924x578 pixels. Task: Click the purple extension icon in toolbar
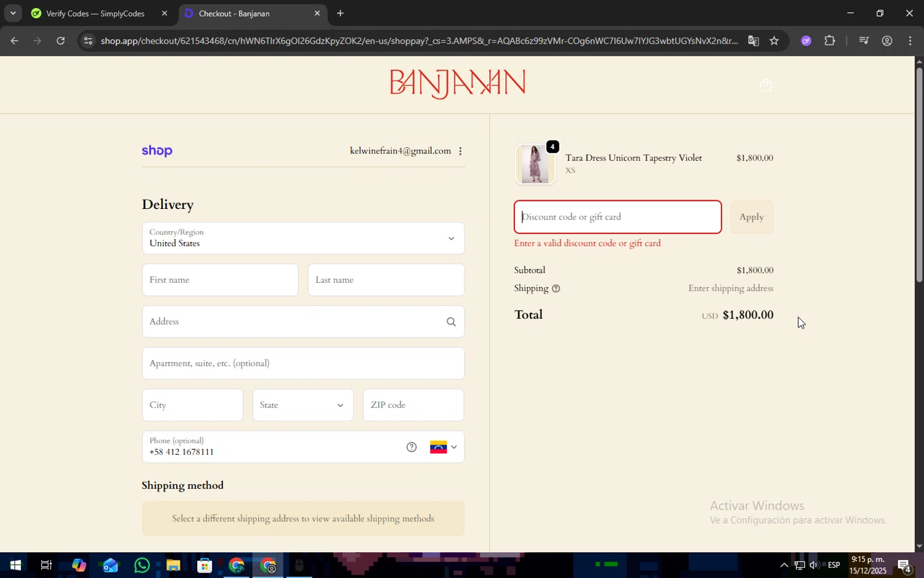pos(806,41)
